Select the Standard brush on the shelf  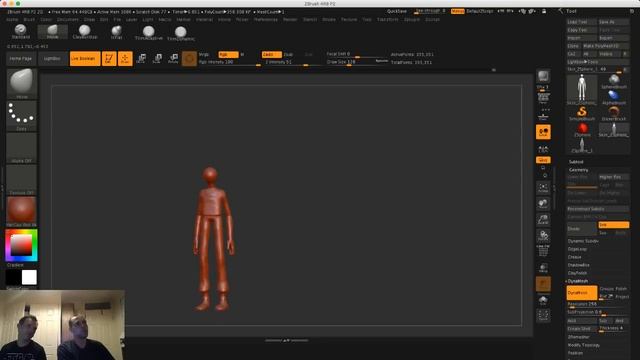click(20, 31)
